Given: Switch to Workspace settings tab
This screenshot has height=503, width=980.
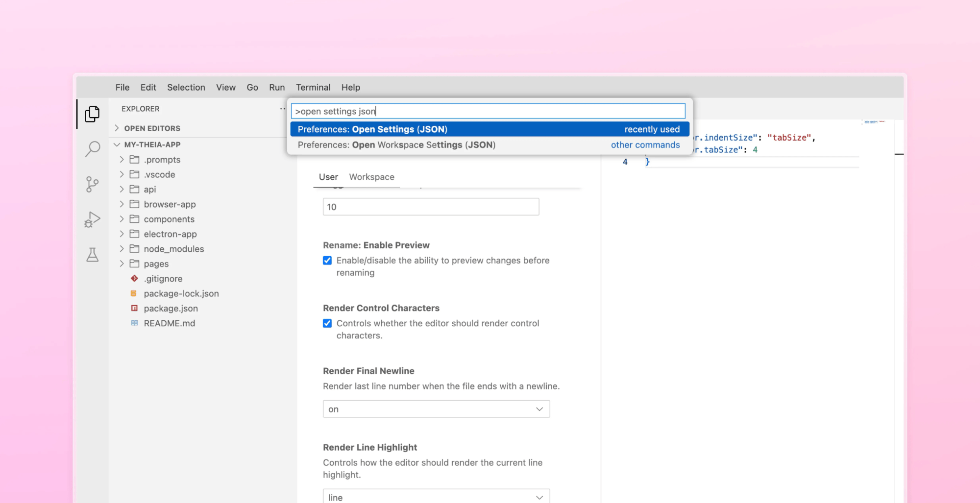Looking at the screenshot, I should (x=371, y=177).
